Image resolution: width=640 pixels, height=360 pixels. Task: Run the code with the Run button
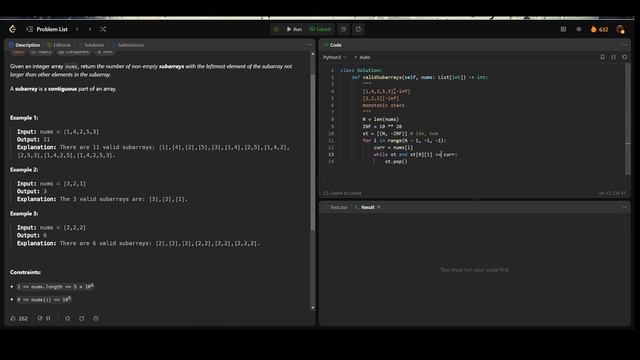click(x=294, y=29)
